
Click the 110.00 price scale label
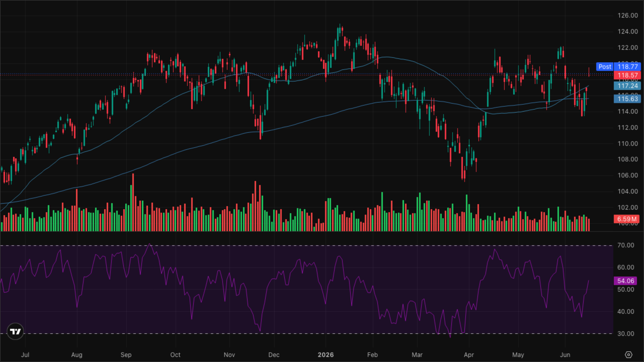point(628,144)
